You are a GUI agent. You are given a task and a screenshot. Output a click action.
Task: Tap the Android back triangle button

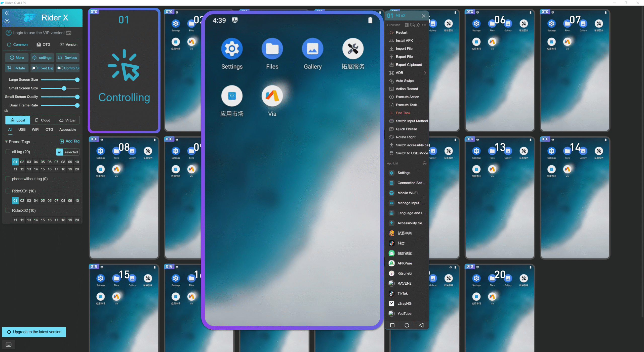click(421, 325)
